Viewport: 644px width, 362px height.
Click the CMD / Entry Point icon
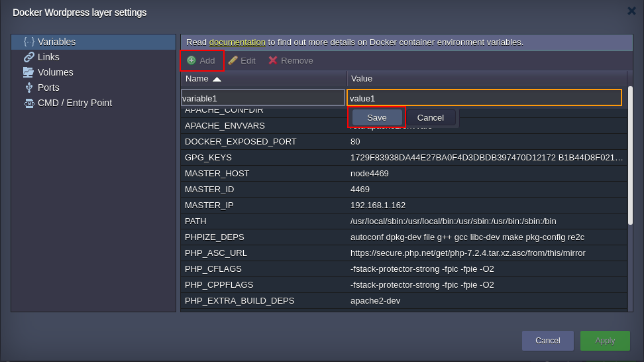click(x=29, y=103)
